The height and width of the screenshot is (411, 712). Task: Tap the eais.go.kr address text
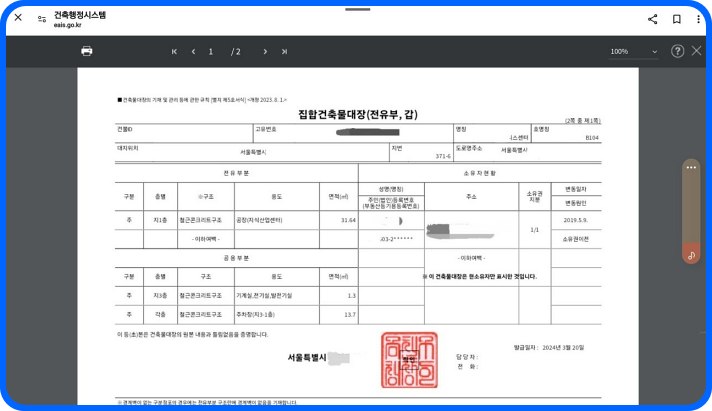[67, 25]
